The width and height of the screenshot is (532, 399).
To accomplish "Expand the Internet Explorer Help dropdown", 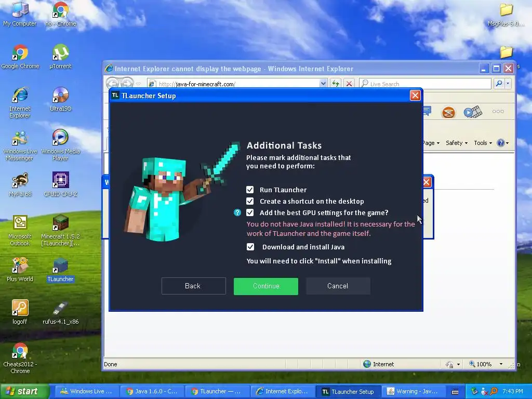I will [507, 143].
